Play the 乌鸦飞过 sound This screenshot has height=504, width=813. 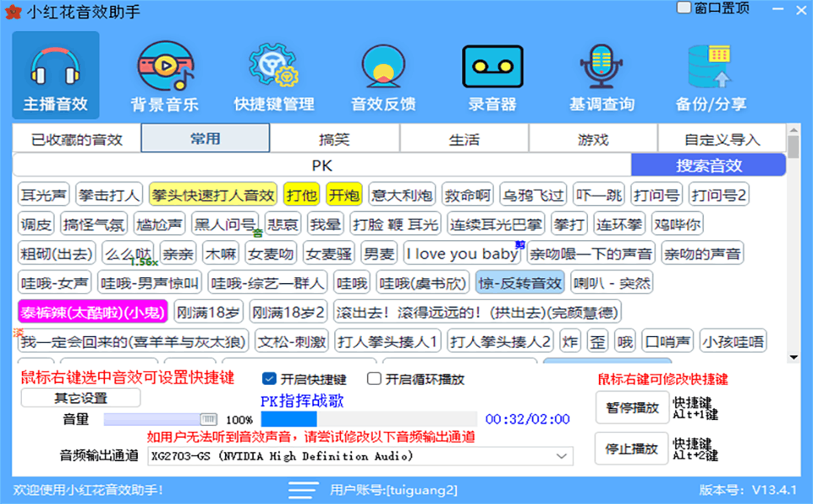coord(533,195)
